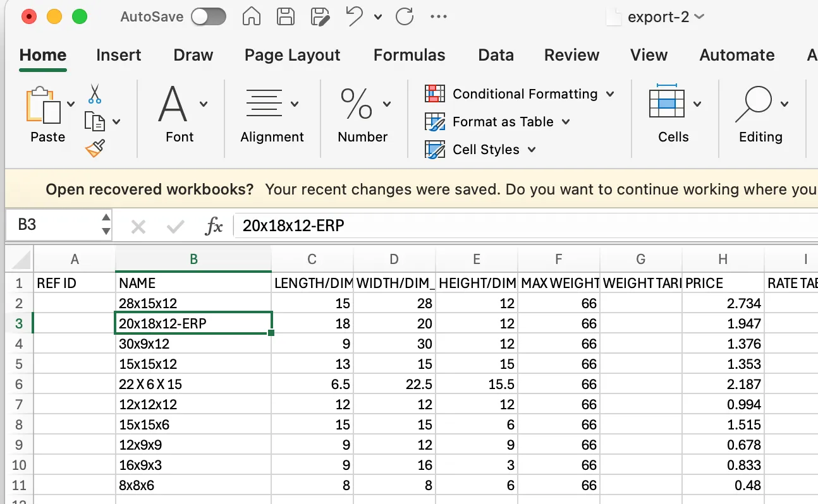818x504 pixels.
Task: Open the Alignment group
Action: 272,114
